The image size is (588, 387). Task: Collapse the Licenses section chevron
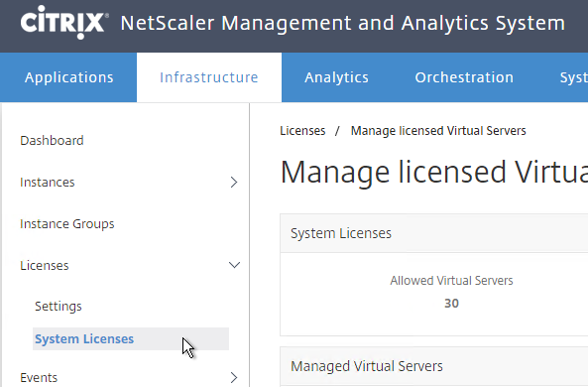coord(234,265)
